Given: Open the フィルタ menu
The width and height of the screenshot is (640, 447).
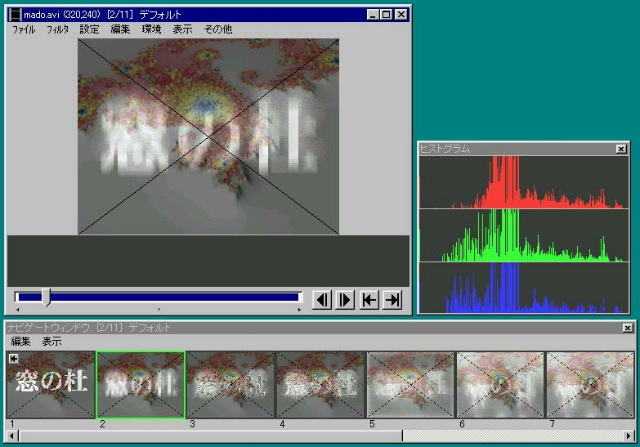Looking at the screenshot, I should 57,29.
